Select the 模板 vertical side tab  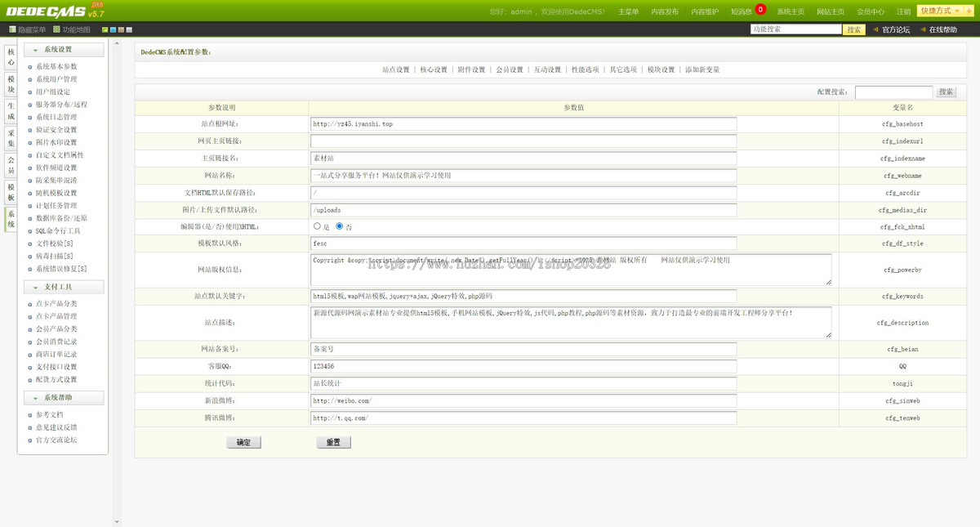[11, 192]
